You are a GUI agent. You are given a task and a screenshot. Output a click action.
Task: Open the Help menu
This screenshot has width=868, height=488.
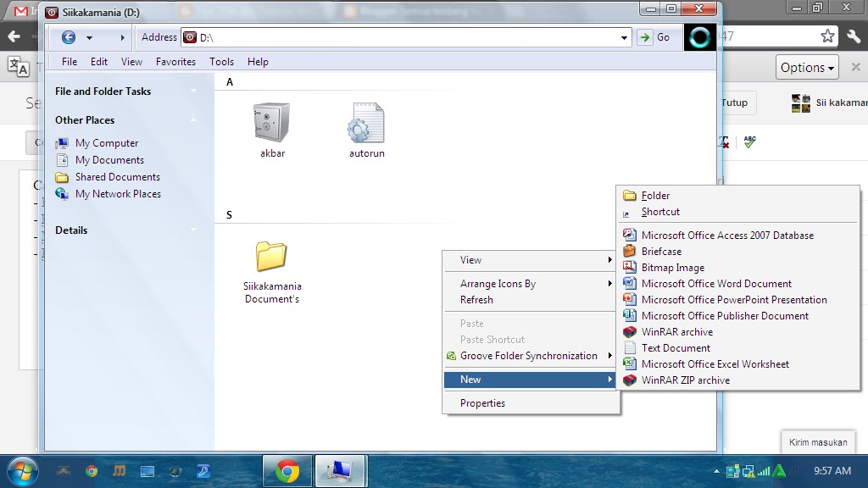pyautogui.click(x=258, y=61)
